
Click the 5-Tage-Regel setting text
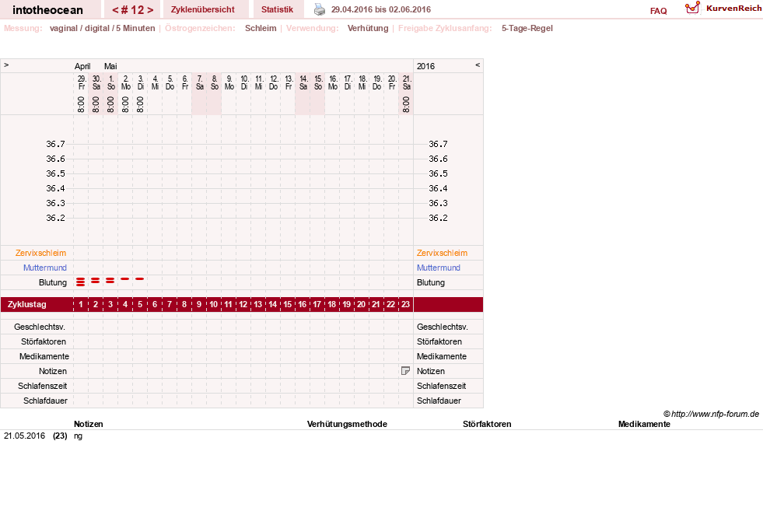(x=527, y=28)
